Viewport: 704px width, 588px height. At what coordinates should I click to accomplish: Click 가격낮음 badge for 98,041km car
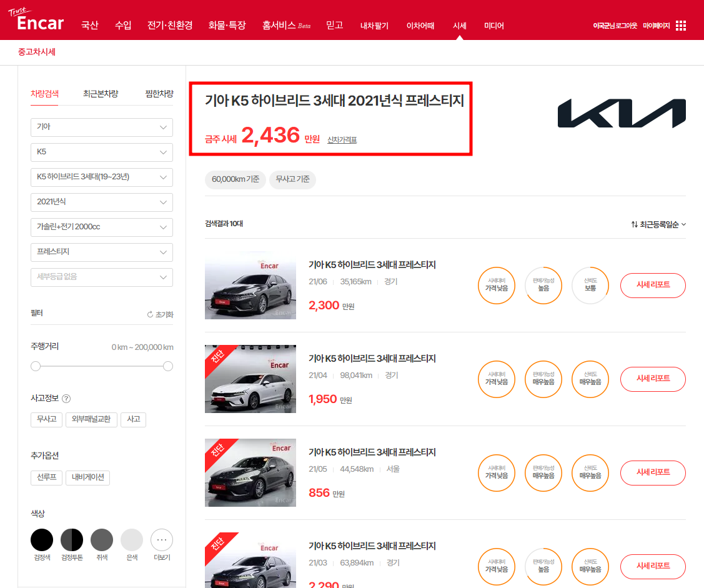pyautogui.click(x=497, y=379)
